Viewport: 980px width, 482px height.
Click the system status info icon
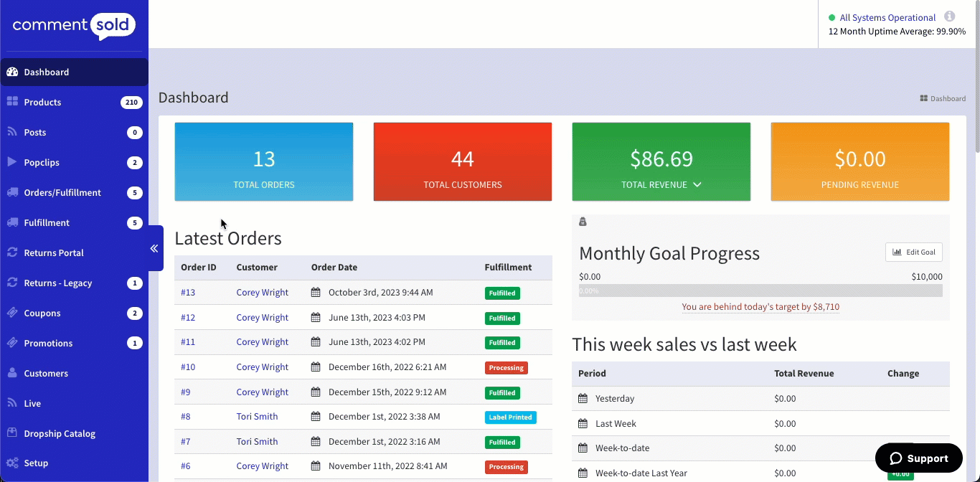(x=949, y=16)
